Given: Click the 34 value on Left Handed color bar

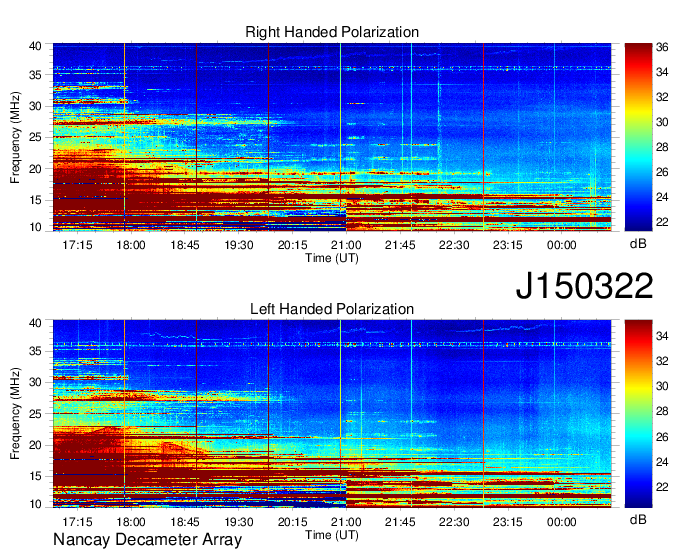Looking at the screenshot, I should coord(662,336).
